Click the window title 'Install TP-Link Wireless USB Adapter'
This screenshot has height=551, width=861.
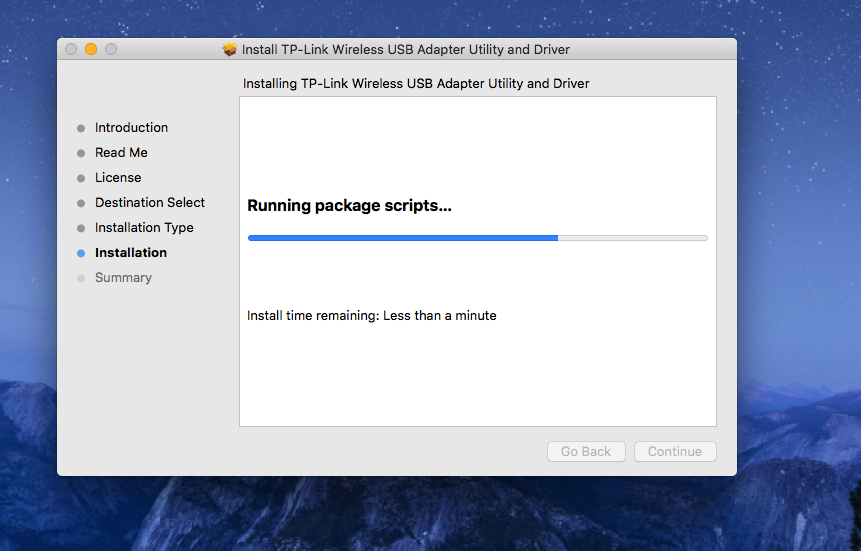pos(406,49)
